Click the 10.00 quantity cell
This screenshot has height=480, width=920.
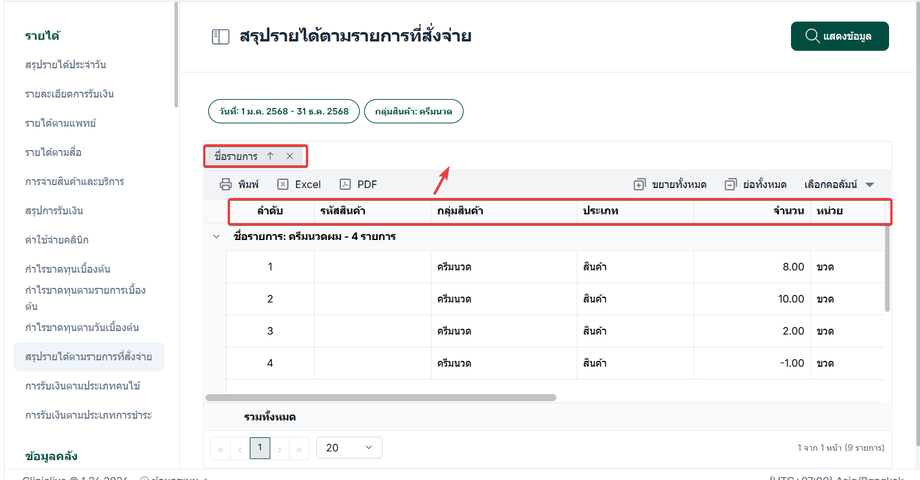[752, 299]
